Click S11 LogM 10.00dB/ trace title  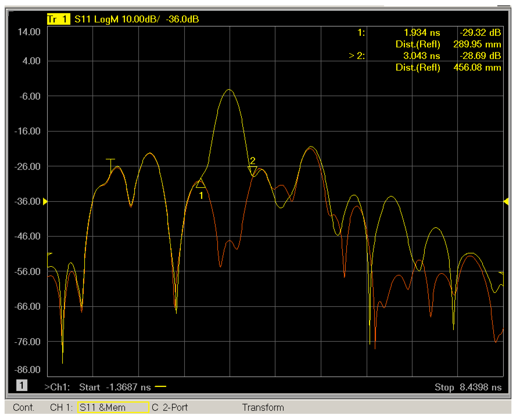click(117, 19)
